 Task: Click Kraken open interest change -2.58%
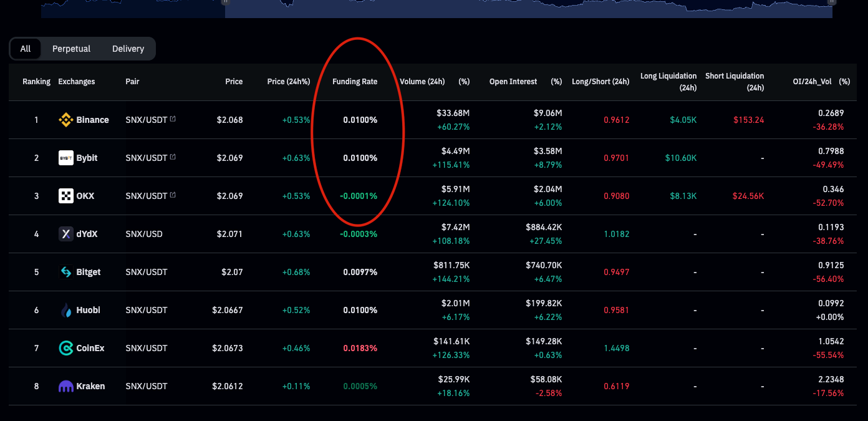click(x=549, y=394)
